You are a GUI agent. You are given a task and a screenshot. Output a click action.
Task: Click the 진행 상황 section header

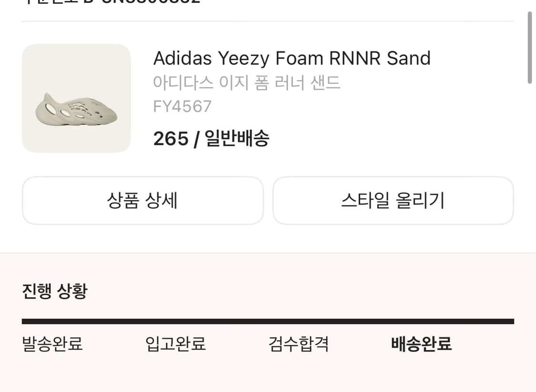click(x=52, y=290)
